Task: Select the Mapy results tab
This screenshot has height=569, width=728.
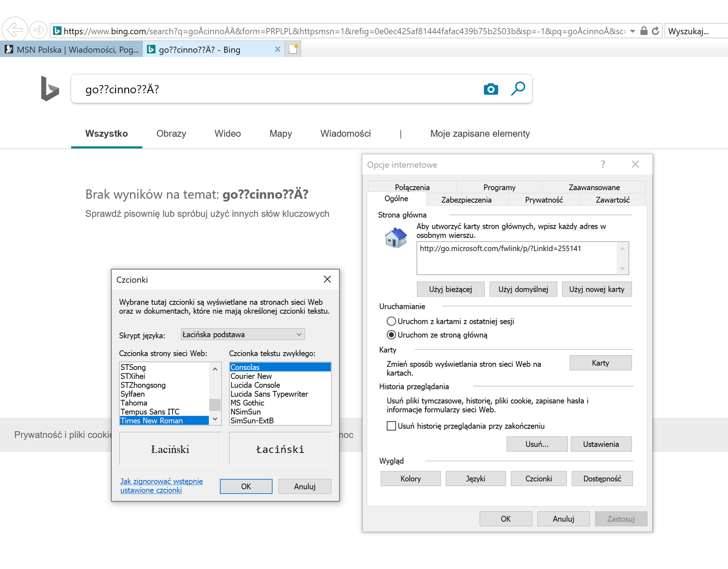Action: pos(281,134)
